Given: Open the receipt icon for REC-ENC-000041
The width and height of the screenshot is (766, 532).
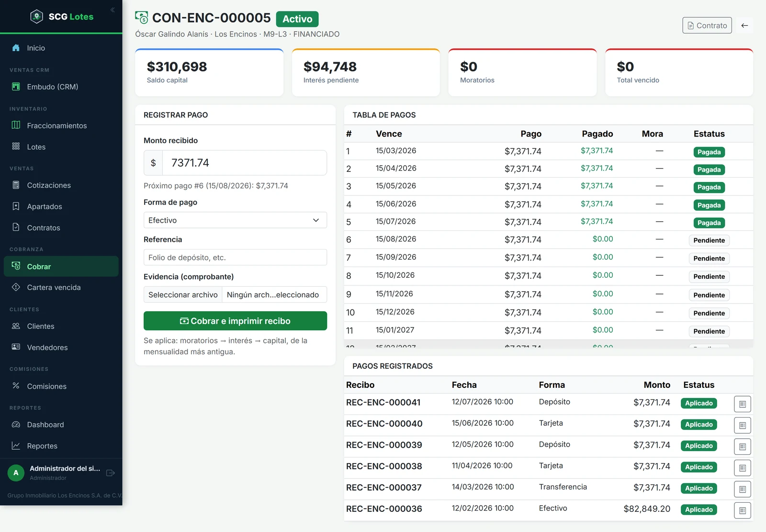Looking at the screenshot, I should [x=742, y=404].
